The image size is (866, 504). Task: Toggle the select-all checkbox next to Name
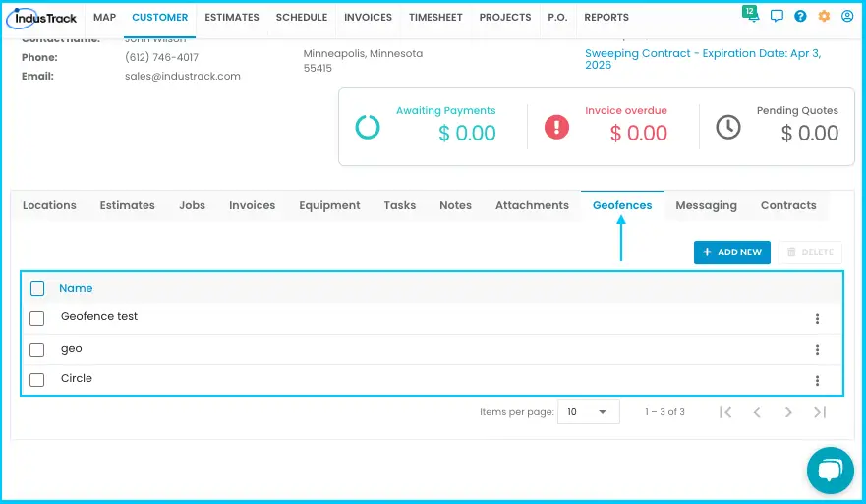(x=37, y=288)
